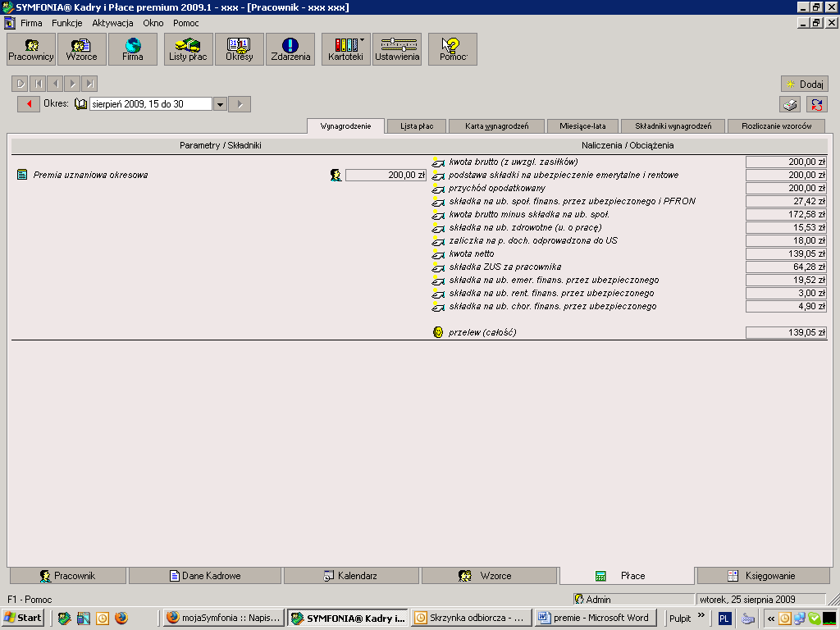This screenshot has width=840, height=630.
Task: Open the Wzorce bottom tab
Action: coord(489,576)
